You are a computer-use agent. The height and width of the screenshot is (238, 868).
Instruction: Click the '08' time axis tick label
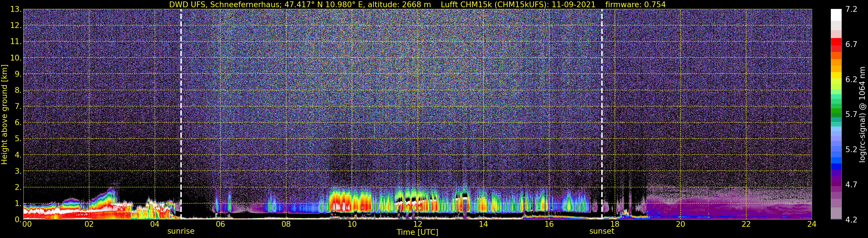[286, 224]
